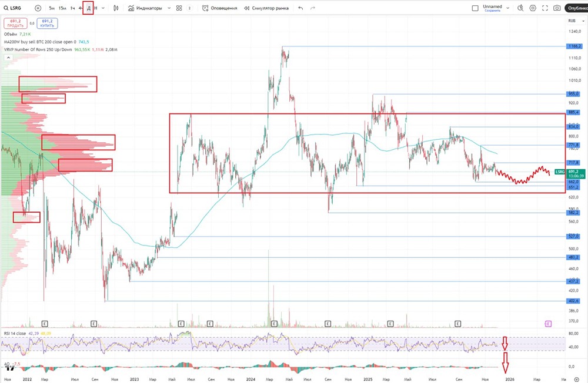Image resolution: width=588 pixels, height=383 pixels.
Task: Select the MA200W buy sell BTC legend
Action: click(46, 42)
